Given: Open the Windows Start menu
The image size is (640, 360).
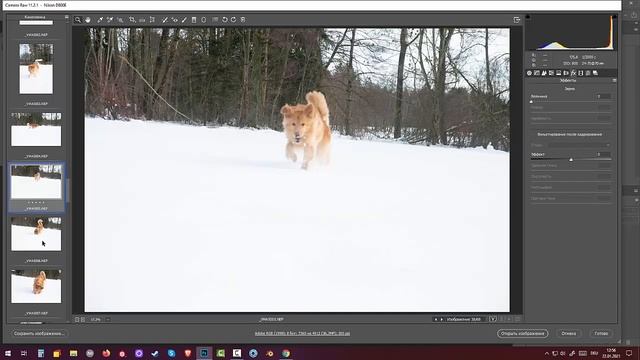Looking at the screenshot, I should click(8, 353).
